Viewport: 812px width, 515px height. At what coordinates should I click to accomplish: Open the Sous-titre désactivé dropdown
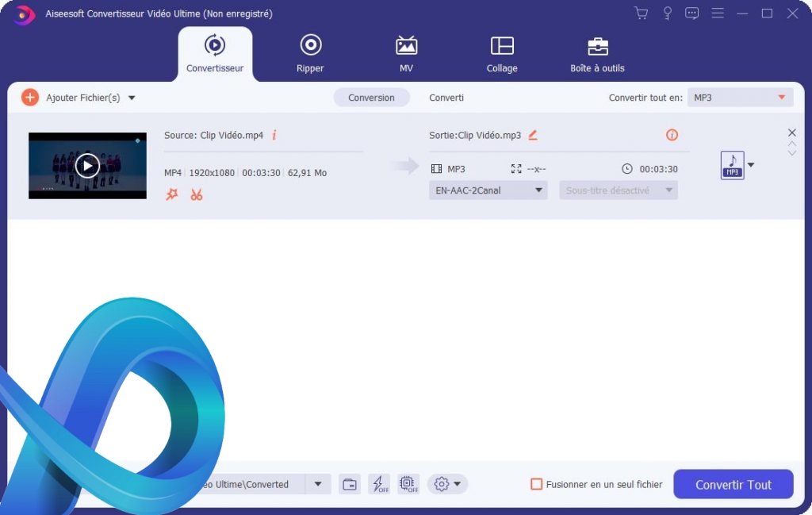(x=619, y=190)
